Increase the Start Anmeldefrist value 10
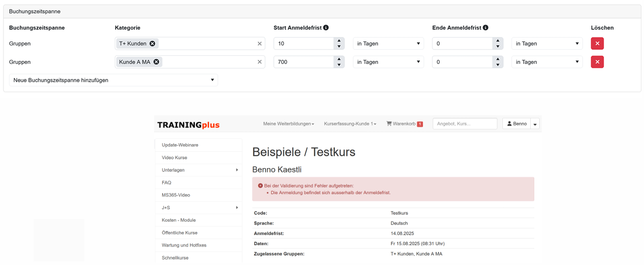The width and height of the screenshot is (644, 265). point(339,40)
